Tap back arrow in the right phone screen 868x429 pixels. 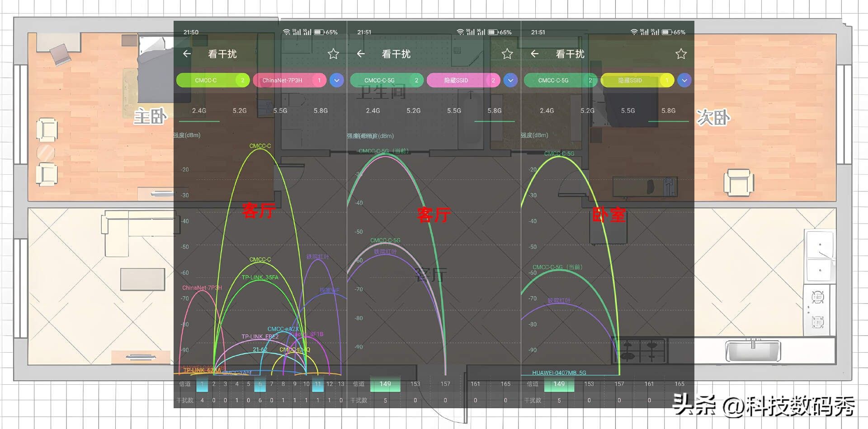(534, 54)
